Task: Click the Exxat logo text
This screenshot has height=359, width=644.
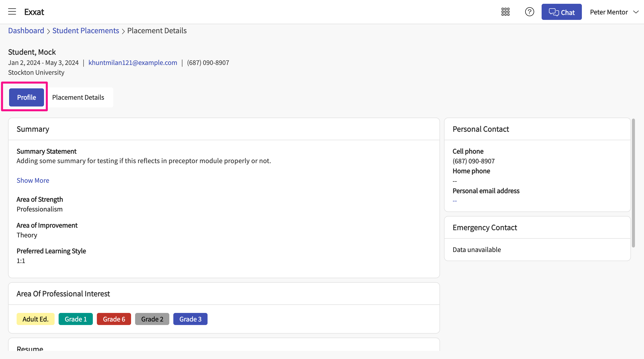Action: [34, 12]
